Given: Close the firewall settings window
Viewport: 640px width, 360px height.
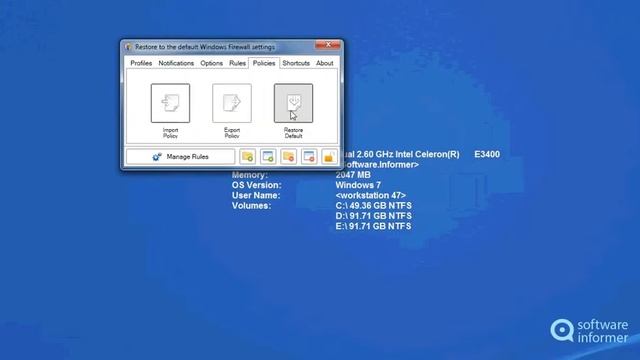Looking at the screenshot, I should 328,45.
